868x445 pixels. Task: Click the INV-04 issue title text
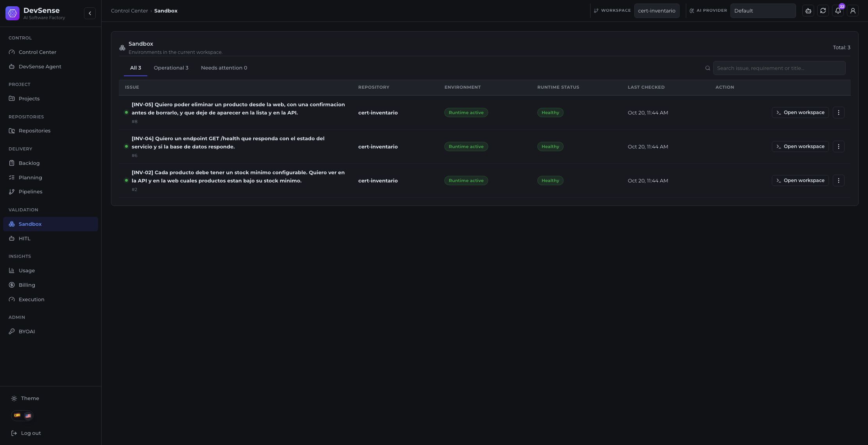tap(228, 143)
